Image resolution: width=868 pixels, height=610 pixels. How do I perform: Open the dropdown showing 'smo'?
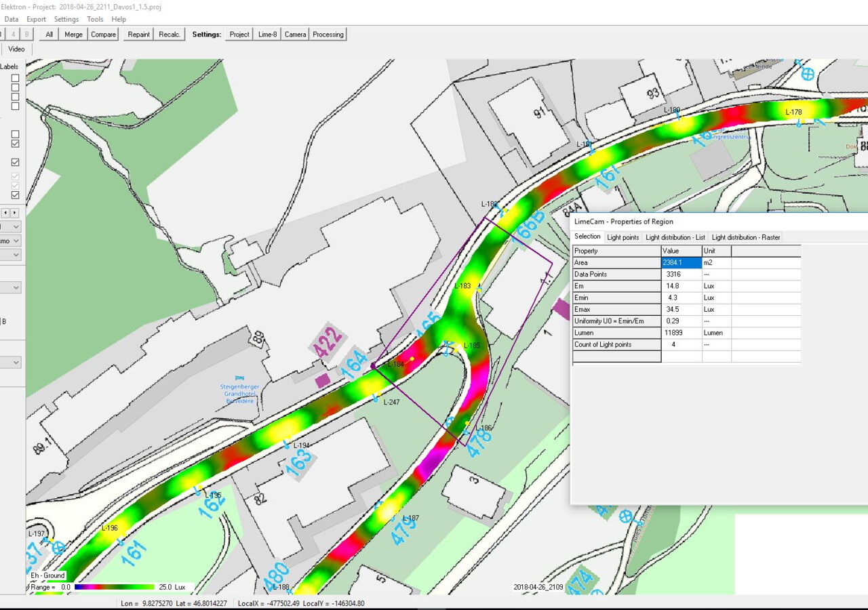pos(10,241)
